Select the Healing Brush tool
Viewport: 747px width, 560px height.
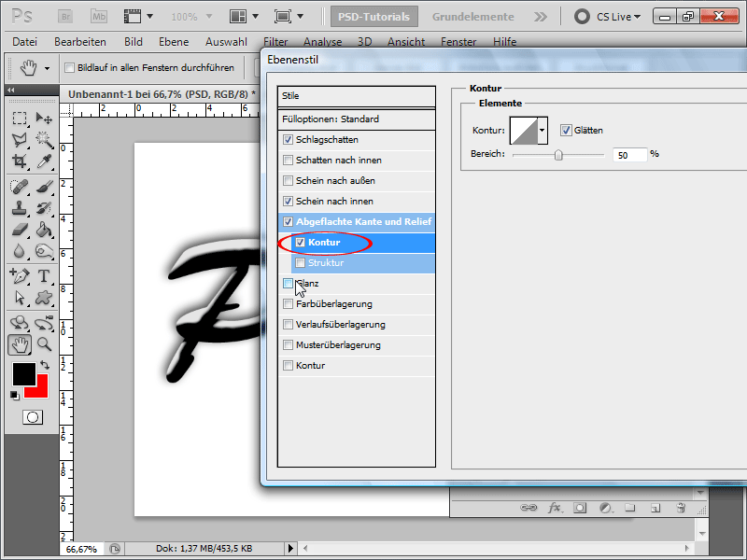19,186
